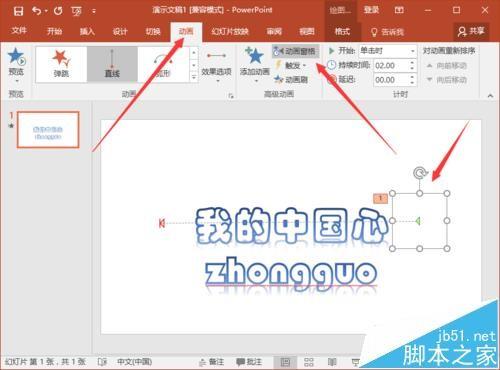Switch to Slide Sorter view icon
The image size is (500, 370).
click(309, 362)
